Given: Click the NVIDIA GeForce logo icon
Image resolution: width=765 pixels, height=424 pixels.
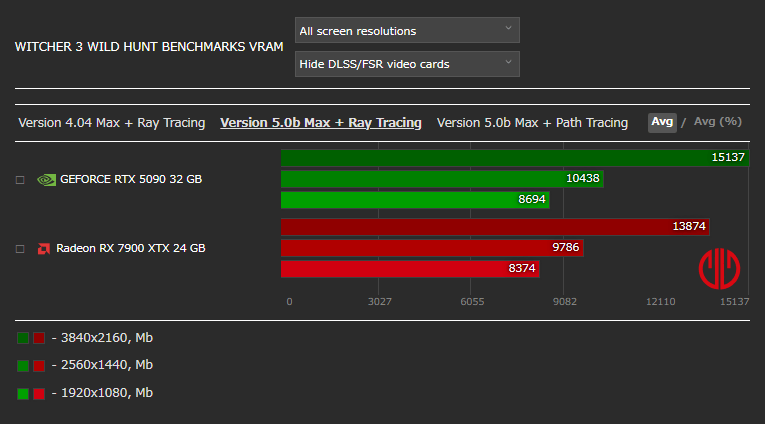Looking at the screenshot, I should (46, 180).
